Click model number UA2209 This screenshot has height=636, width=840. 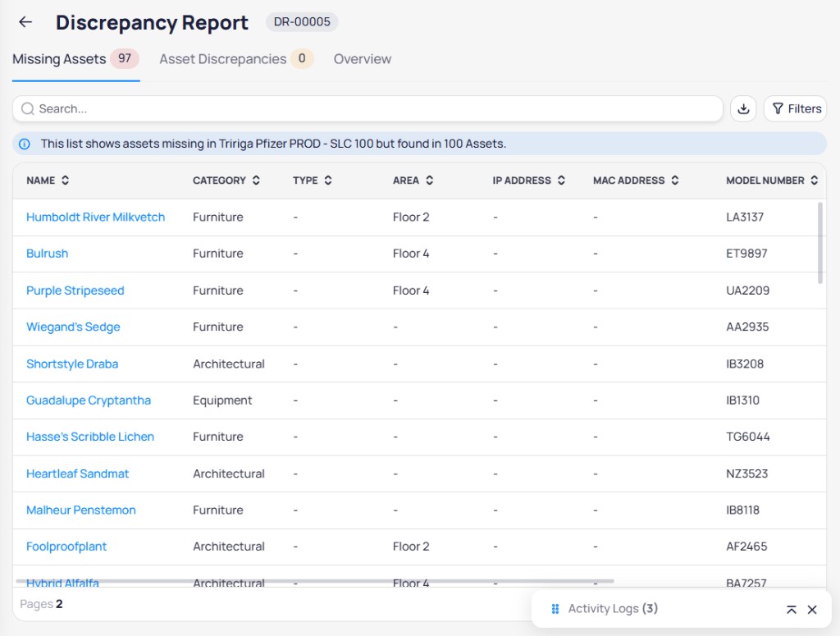point(747,291)
